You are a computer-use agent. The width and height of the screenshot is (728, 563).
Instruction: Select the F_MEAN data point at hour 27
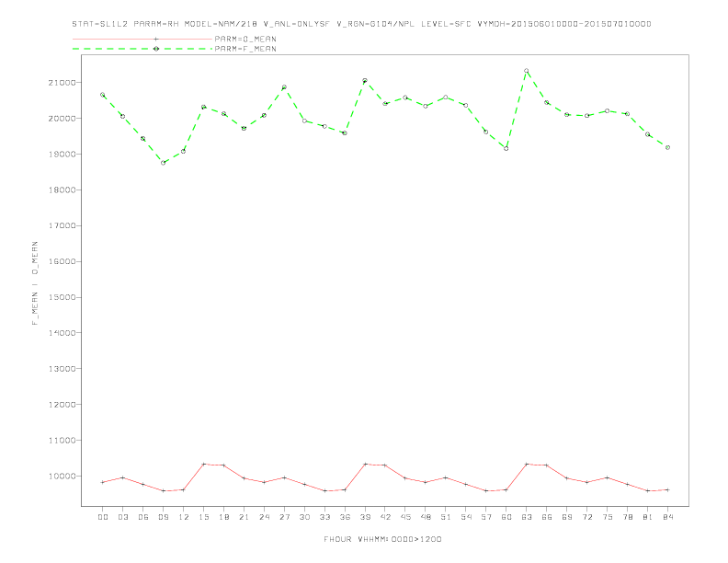[284, 87]
